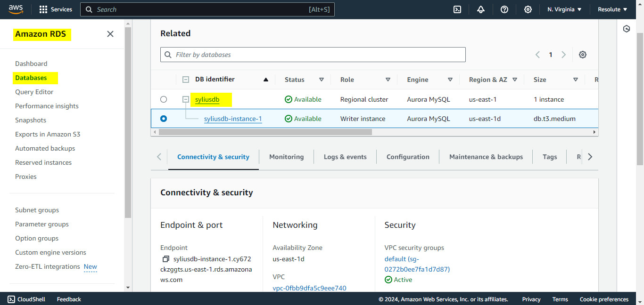Image resolution: width=644 pixels, height=305 pixels.
Task: Open the default security group link
Action: (x=417, y=264)
